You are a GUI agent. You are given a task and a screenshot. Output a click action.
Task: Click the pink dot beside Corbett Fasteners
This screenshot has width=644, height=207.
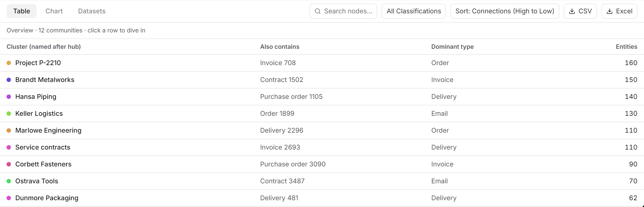9,164
